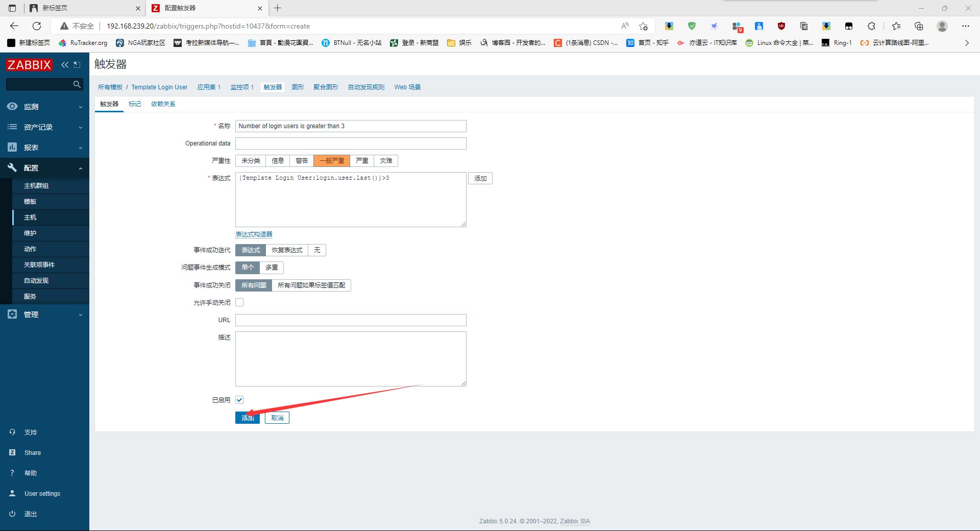980x531 pixels.
Task: Expand the 报表 menu chevron
Action: tap(81, 148)
